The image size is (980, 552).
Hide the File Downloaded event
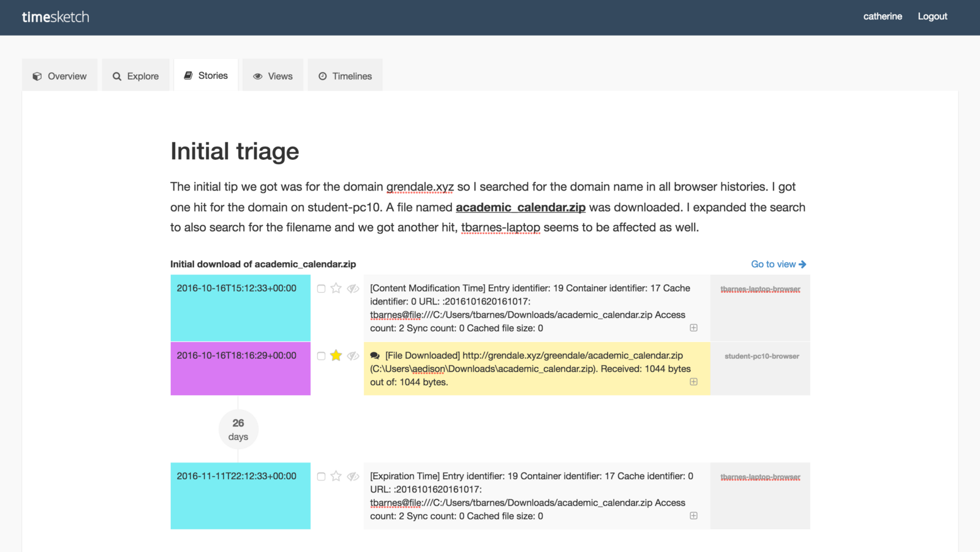353,355
